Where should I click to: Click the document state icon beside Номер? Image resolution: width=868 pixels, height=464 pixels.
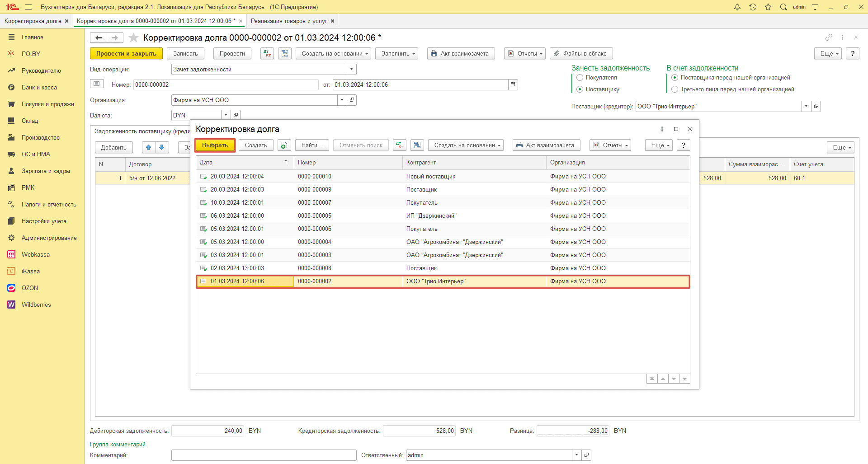pyautogui.click(x=96, y=84)
